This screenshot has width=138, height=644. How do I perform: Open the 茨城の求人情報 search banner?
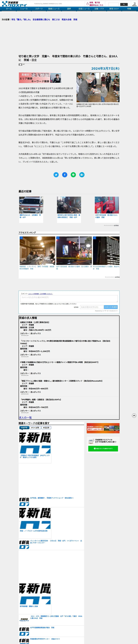click(x=40, y=78)
